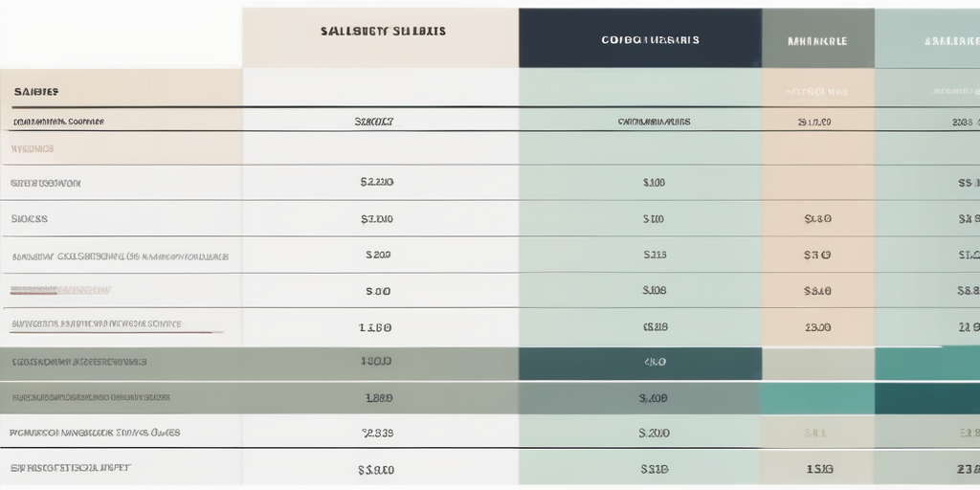Select the darkest teal cell at far right
The width and height of the screenshot is (980, 490).
(926, 398)
